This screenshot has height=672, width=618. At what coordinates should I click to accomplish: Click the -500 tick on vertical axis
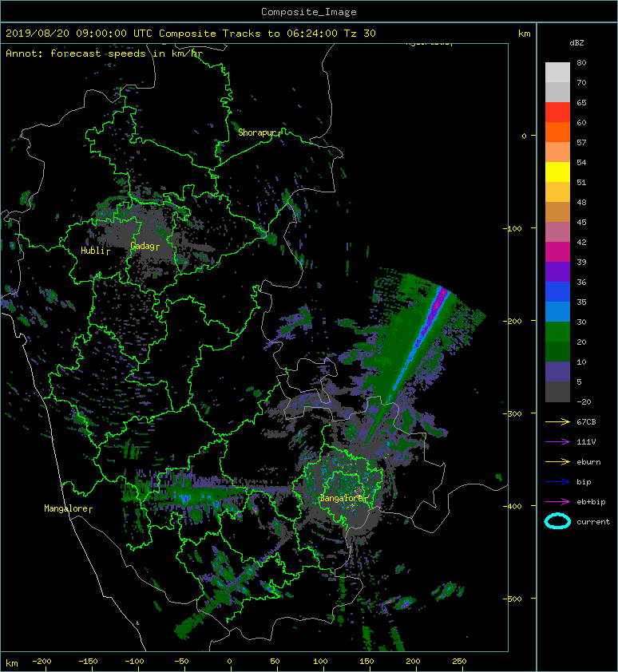click(x=512, y=599)
